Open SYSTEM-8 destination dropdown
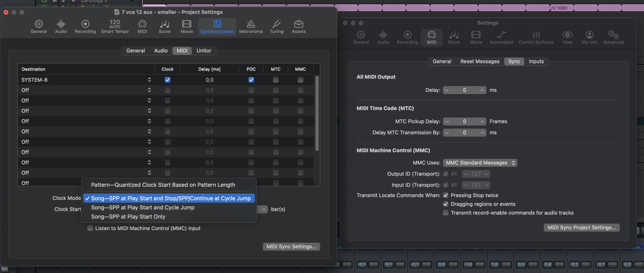The width and height of the screenshot is (644, 273). [x=149, y=80]
